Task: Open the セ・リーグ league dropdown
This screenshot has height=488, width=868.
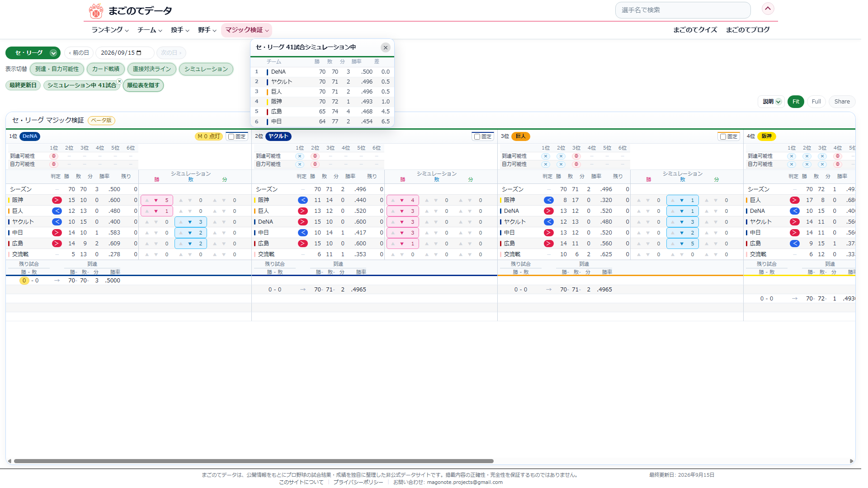Action: pos(33,53)
